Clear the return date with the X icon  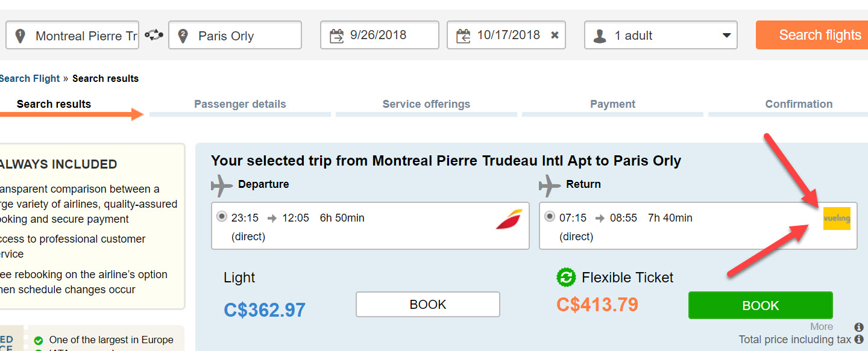pyautogui.click(x=555, y=36)
